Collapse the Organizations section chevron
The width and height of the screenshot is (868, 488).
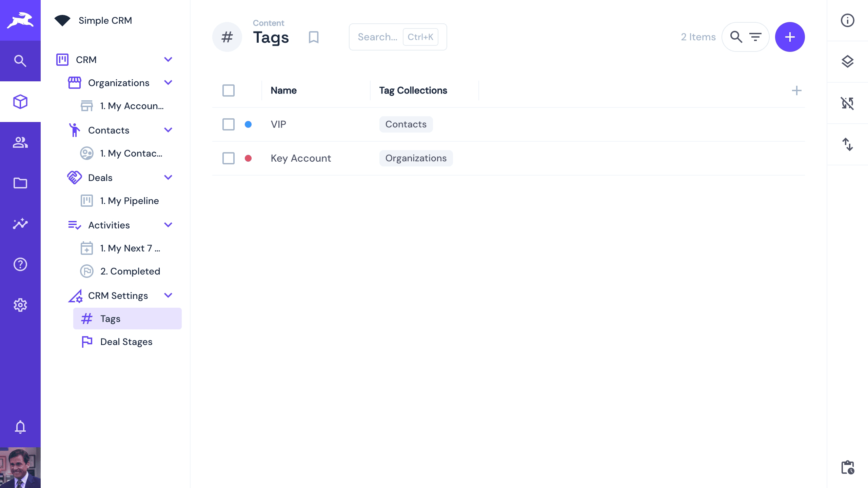168,83
